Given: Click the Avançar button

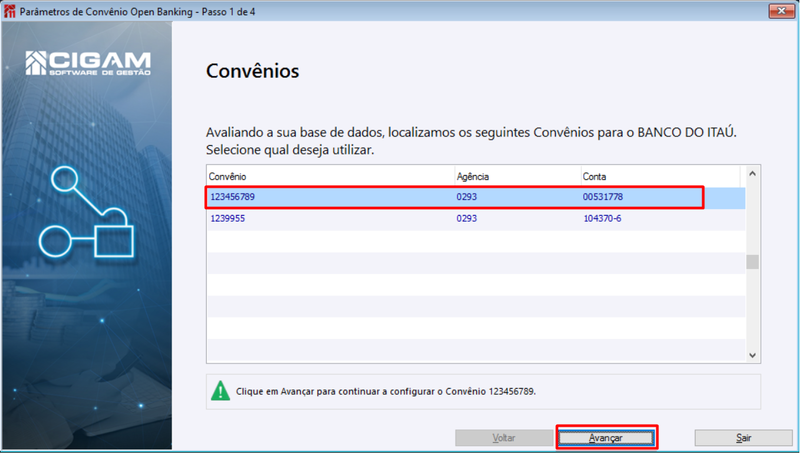Looking at the screenshot, I should [x=606, y=438].
